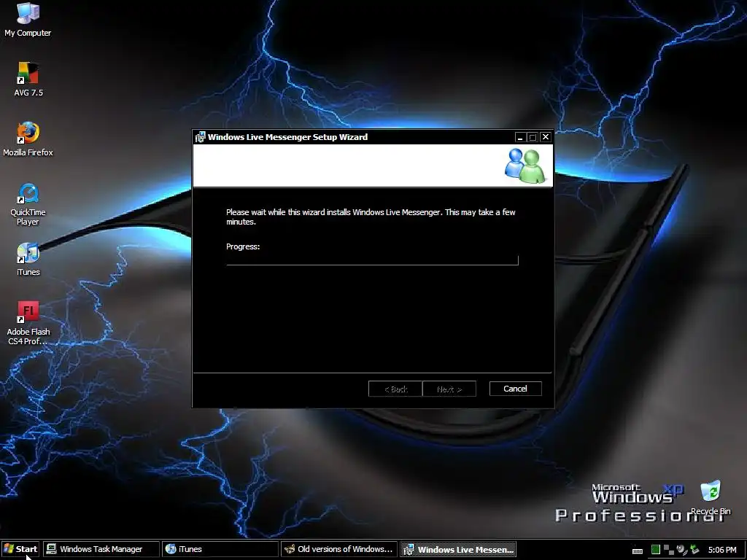Switch to iTunes taskbar button
The height and width of the screenshot is (560, 747).
[220, 549]
